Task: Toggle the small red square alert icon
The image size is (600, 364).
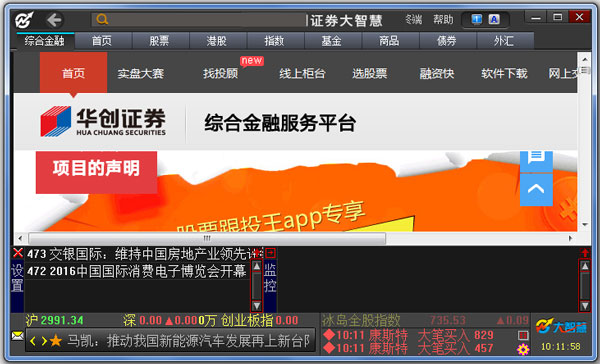Action: (x=523, y=335)
